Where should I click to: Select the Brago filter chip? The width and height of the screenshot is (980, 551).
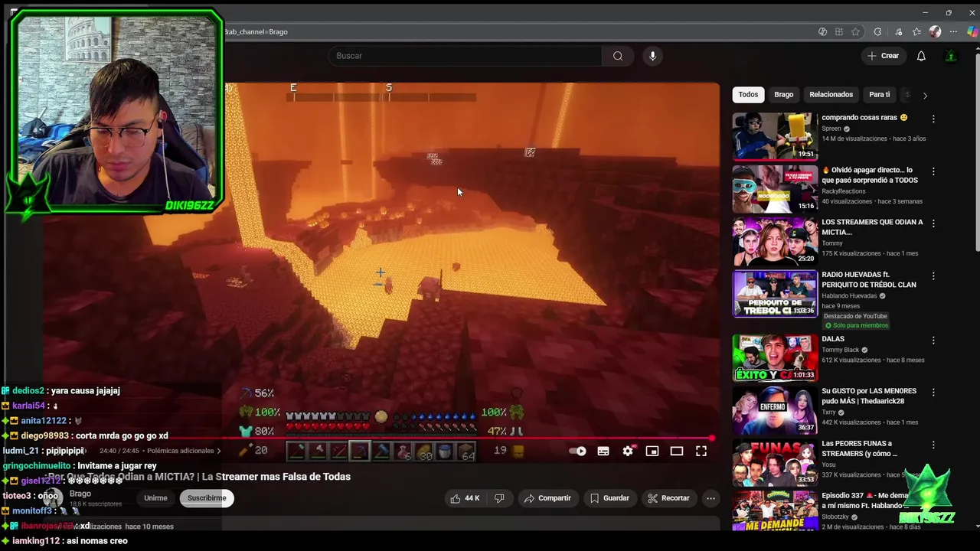[784, 95]
